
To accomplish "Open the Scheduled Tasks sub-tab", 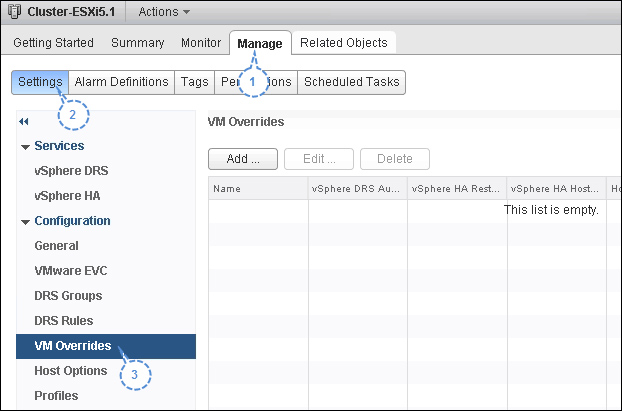I will coord(351,82).
